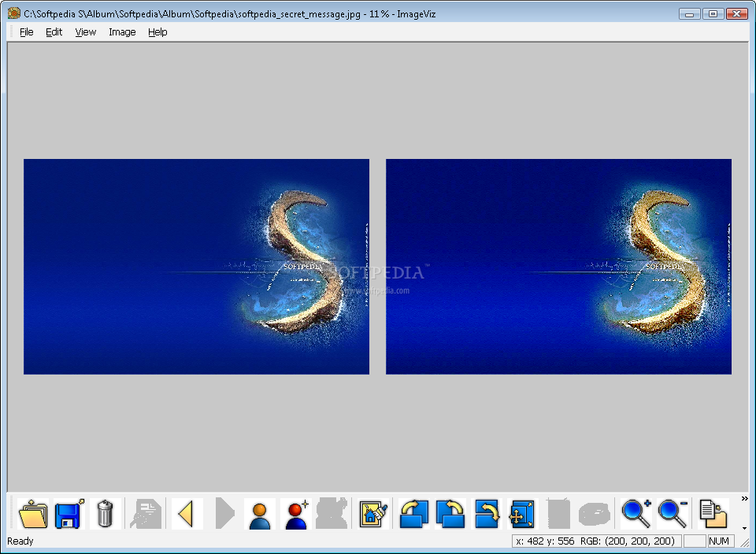Click the copy document paste icon

tap(713, 514)
